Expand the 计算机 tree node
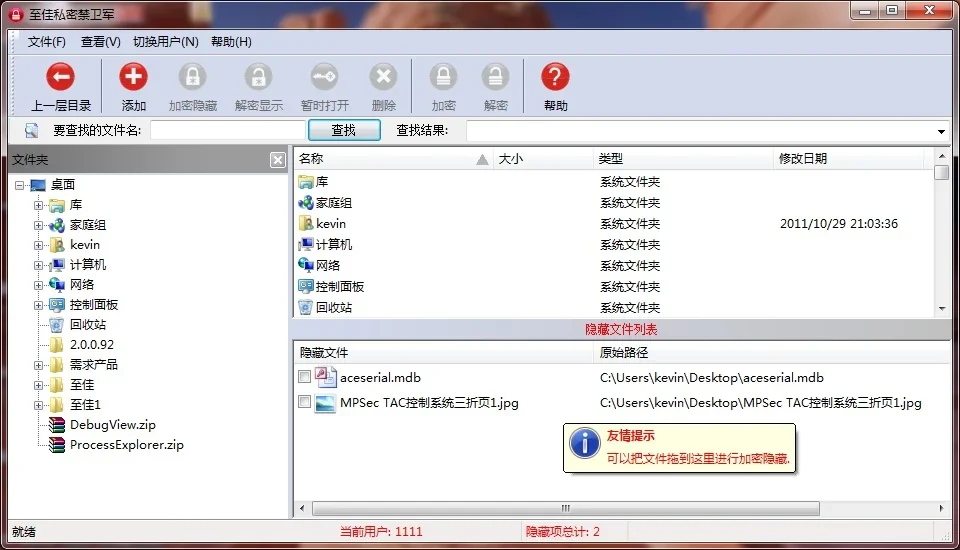Image resolution: width=960 pixels, height=550 pixels. 39,265
